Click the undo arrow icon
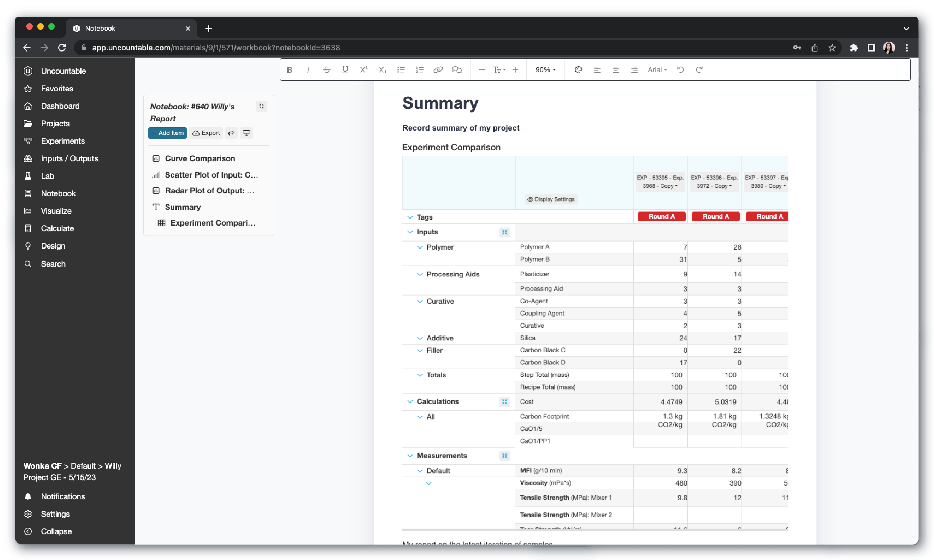Screen dimensions: 934x560 click(x=680, y=70)
